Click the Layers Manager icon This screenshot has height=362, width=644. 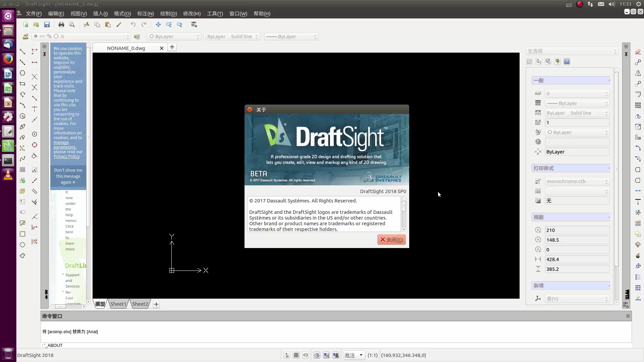(25, 37)
